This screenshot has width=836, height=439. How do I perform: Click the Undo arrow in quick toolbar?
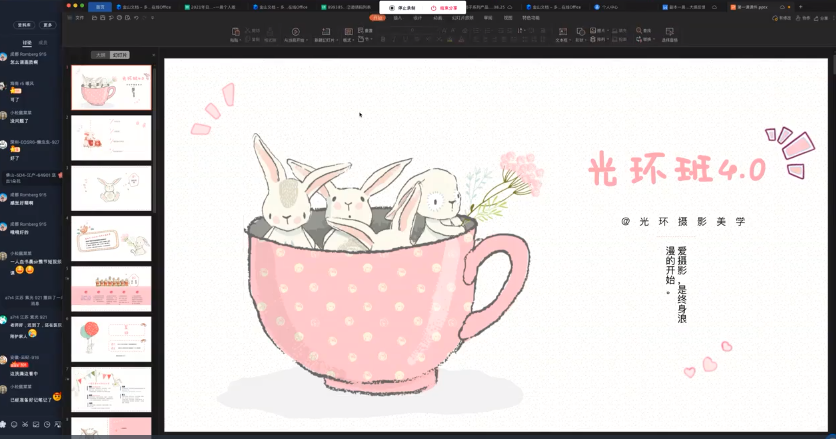[136, 18]
